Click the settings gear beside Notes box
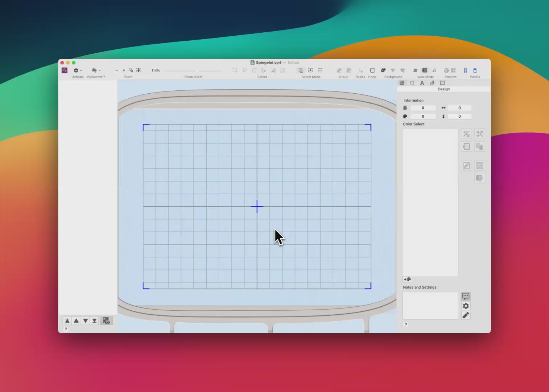This screenshot has height=392, width=549. pyautogui.click(x=466, y=306)
